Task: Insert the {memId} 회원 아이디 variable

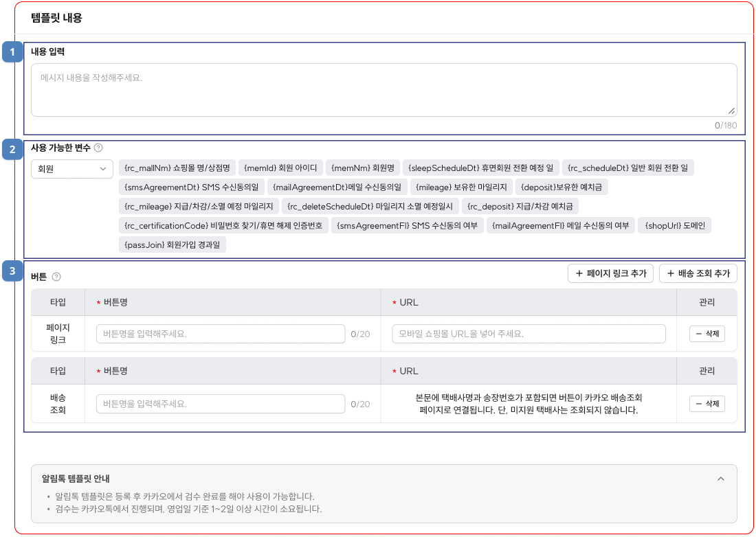Action: point(280,168)
